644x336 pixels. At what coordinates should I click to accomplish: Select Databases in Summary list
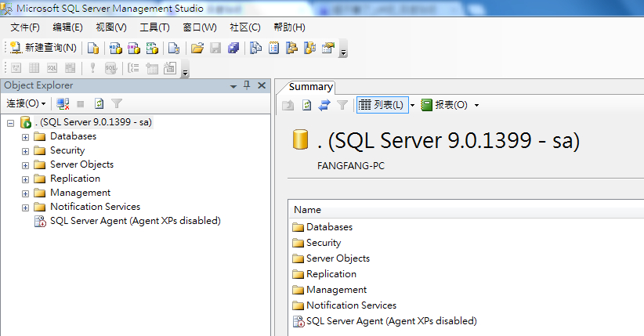329,227
